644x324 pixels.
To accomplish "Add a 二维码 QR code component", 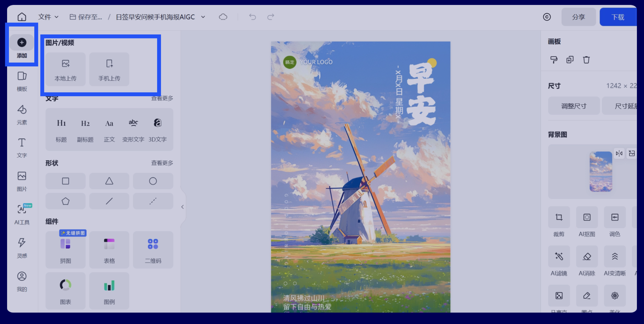I will 153,250.
